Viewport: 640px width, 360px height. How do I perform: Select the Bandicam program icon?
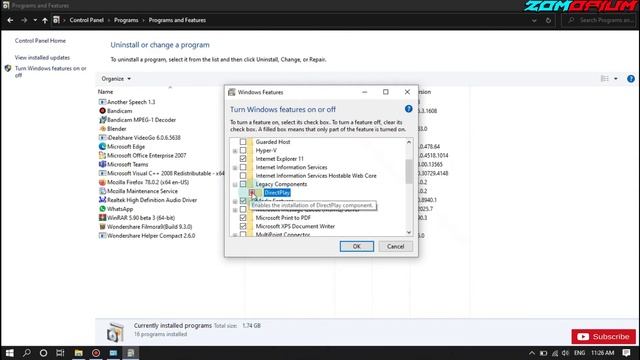coord(102,111)
